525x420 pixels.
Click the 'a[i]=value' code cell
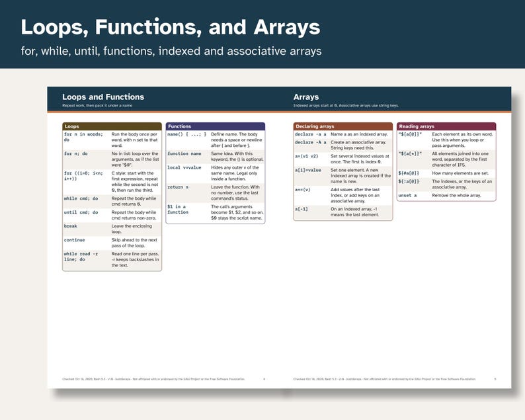307,170
